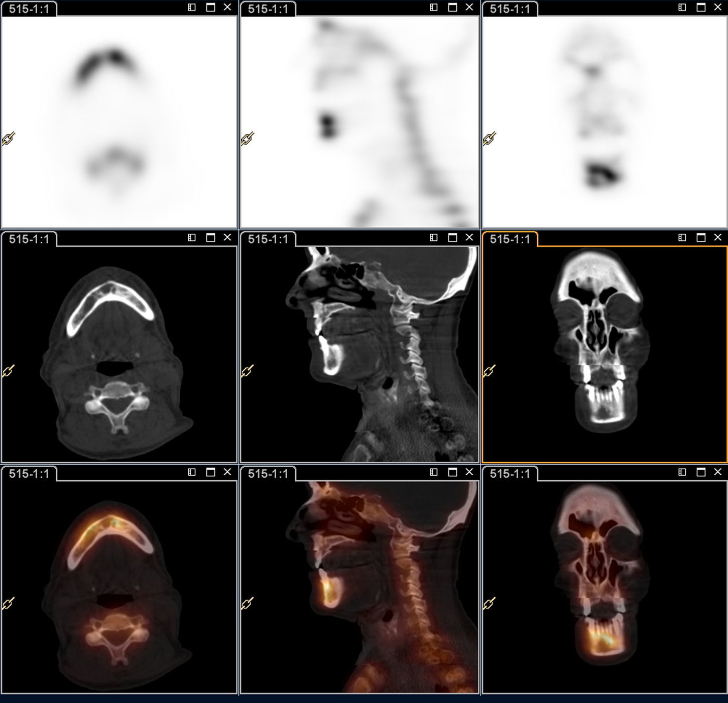Screen dimensions: 728x703
Task: Click the link chain icon in coronal PET viewport
Action: (x=490, y=139)
